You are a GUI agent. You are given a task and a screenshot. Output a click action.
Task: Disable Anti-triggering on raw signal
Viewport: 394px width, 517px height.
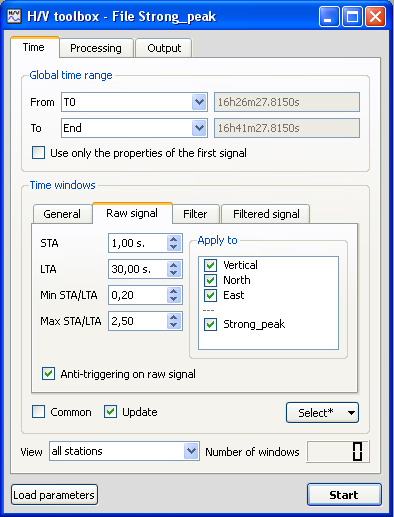click(48, 374)
